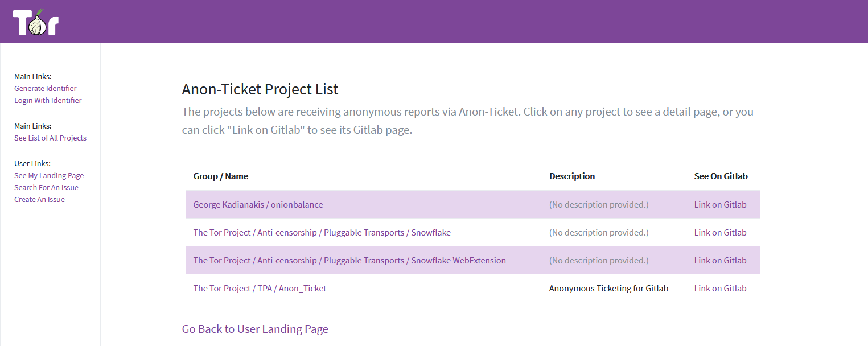Click the Group / Name column header
This screenshot has height=346, width=868.
click(x=221, y=176)
